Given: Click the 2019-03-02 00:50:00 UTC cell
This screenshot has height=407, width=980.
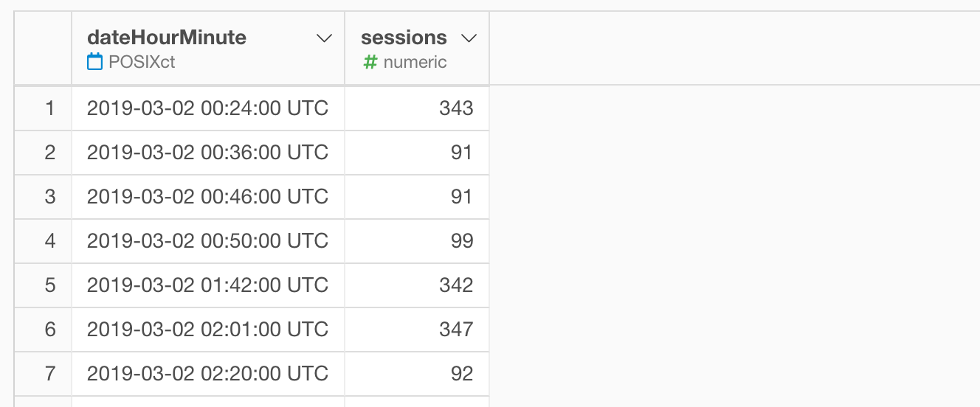Looking at the screenshot, I should (x=208, y=241).
